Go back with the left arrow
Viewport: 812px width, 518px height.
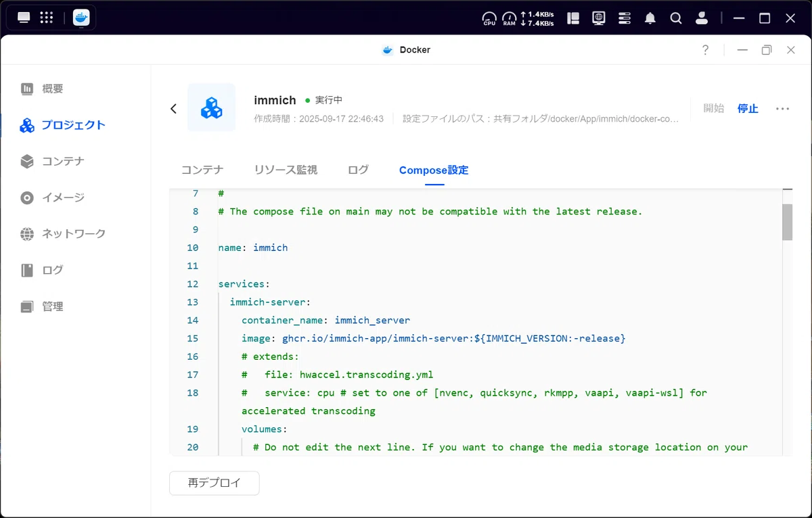[173, 108]
